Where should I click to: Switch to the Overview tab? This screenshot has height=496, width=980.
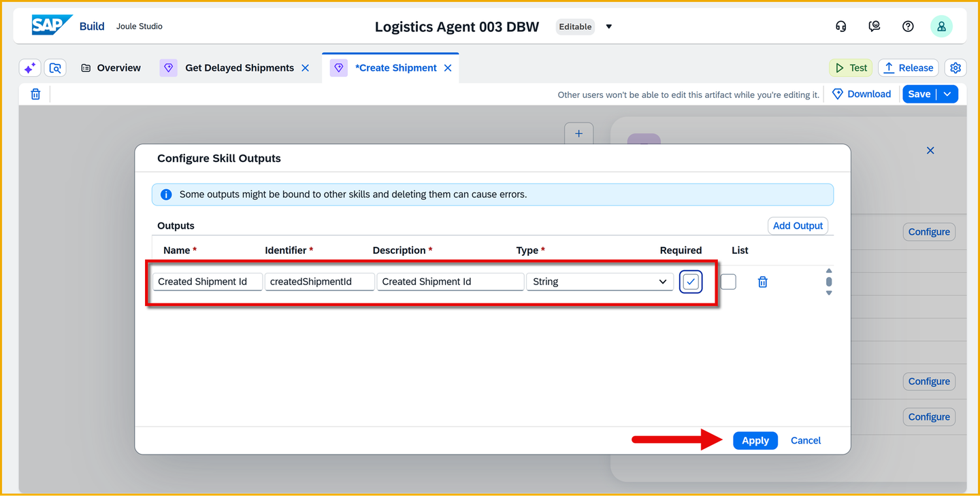(x=111, y=68)
